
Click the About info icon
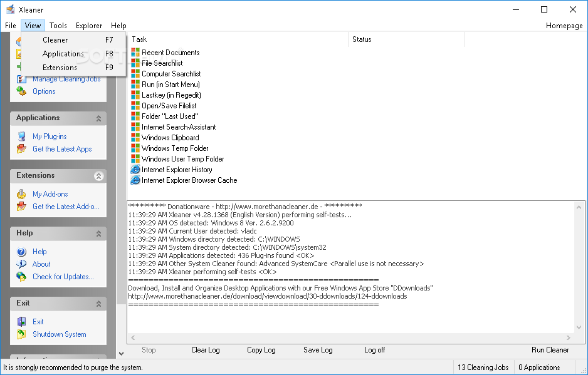tap(21, 264)
